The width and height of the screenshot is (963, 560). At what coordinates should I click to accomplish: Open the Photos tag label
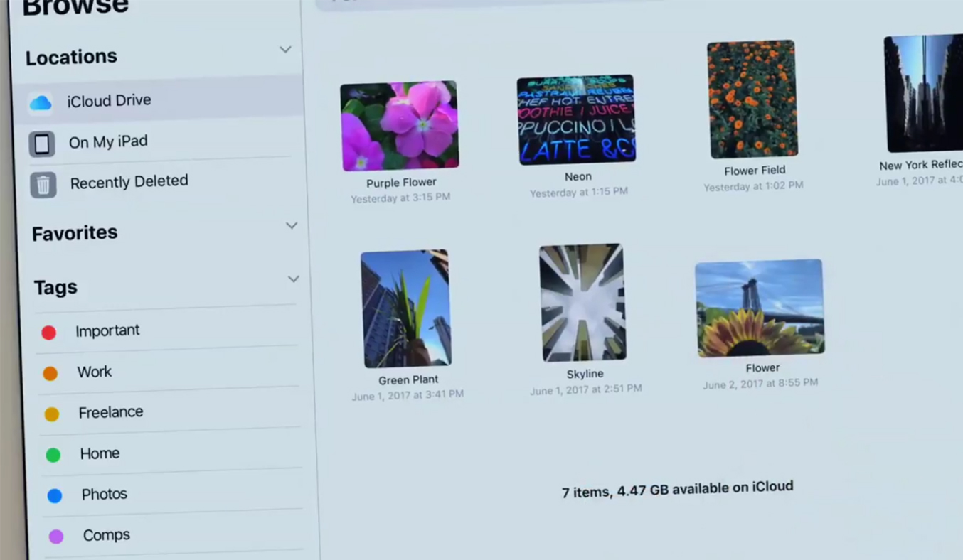[x=104, y=494]
